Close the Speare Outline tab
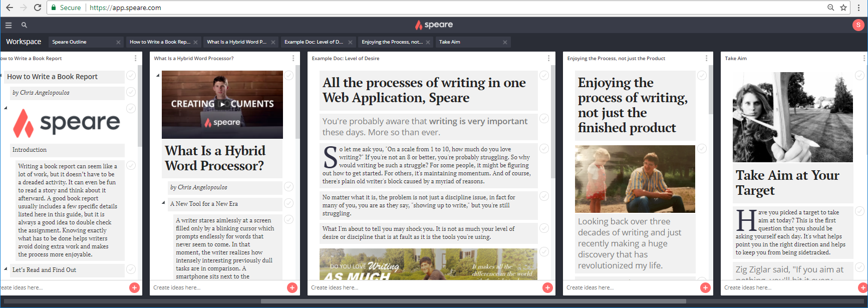 tap(118, 42)
